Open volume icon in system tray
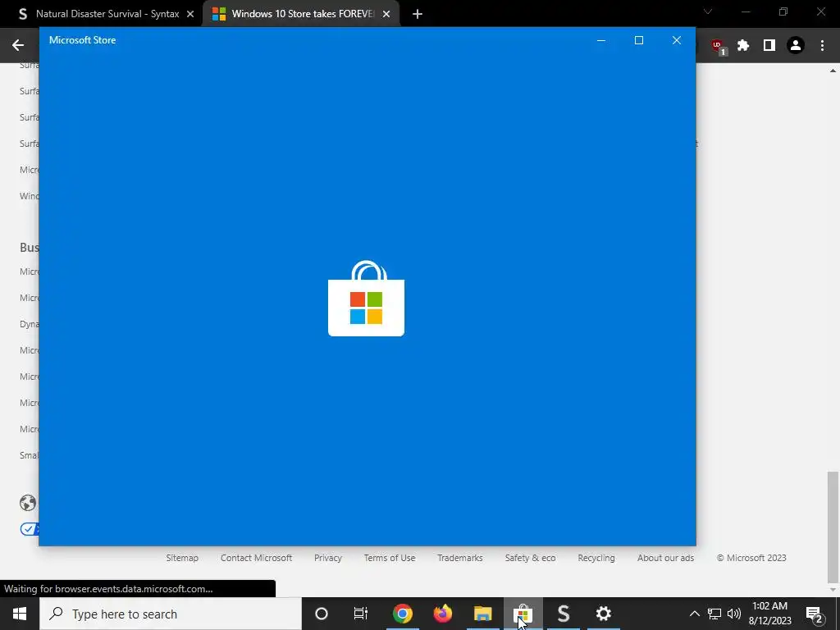Viewport: 840px width, 630px height. [x=734, y=614]
